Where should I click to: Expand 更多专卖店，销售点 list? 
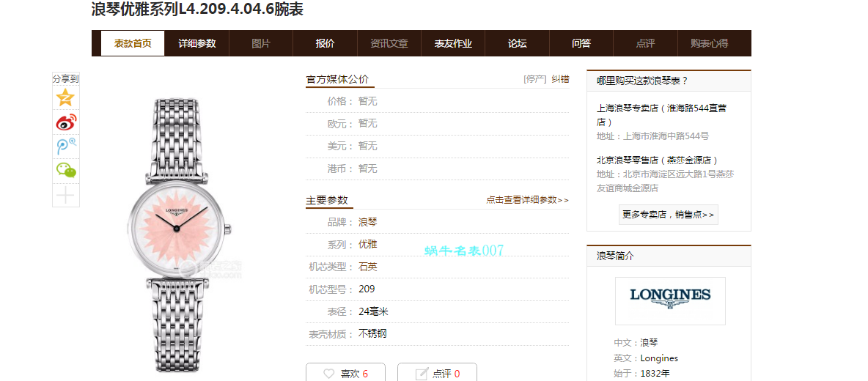[x=668, y=215]
